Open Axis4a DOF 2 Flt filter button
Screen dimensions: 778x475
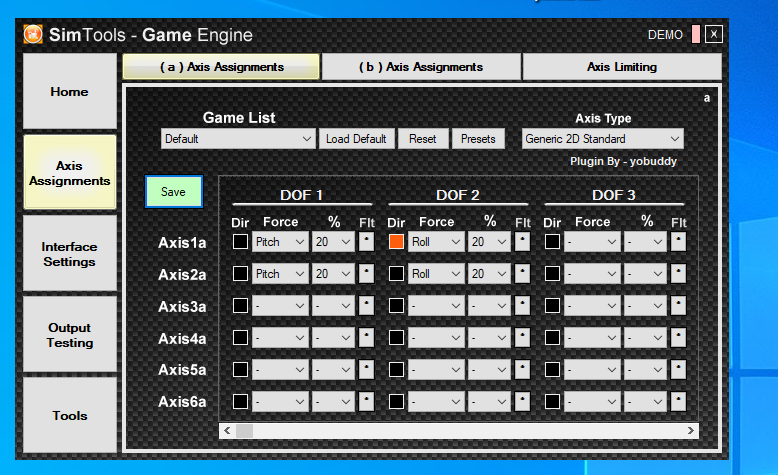tap(522, 338)
